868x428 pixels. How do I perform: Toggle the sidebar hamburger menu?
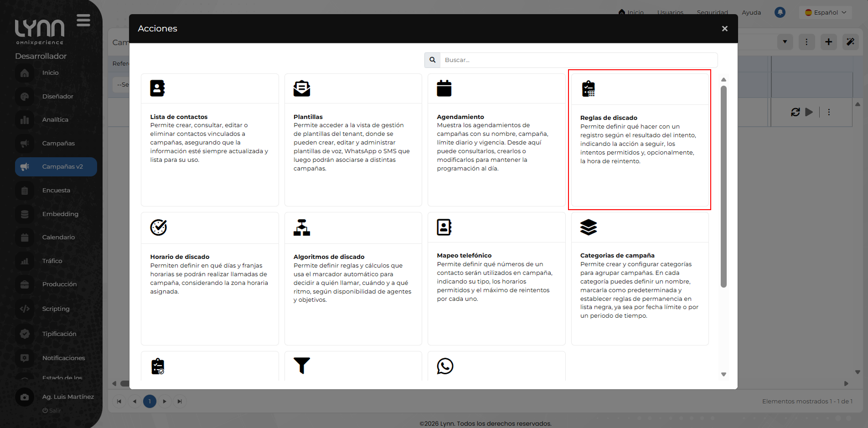(83, 20)
